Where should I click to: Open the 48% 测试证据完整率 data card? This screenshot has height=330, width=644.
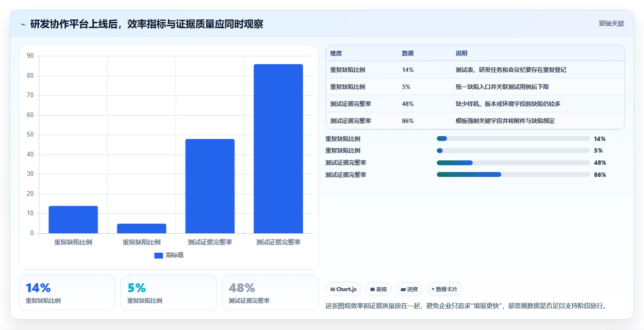click(270, 293)
